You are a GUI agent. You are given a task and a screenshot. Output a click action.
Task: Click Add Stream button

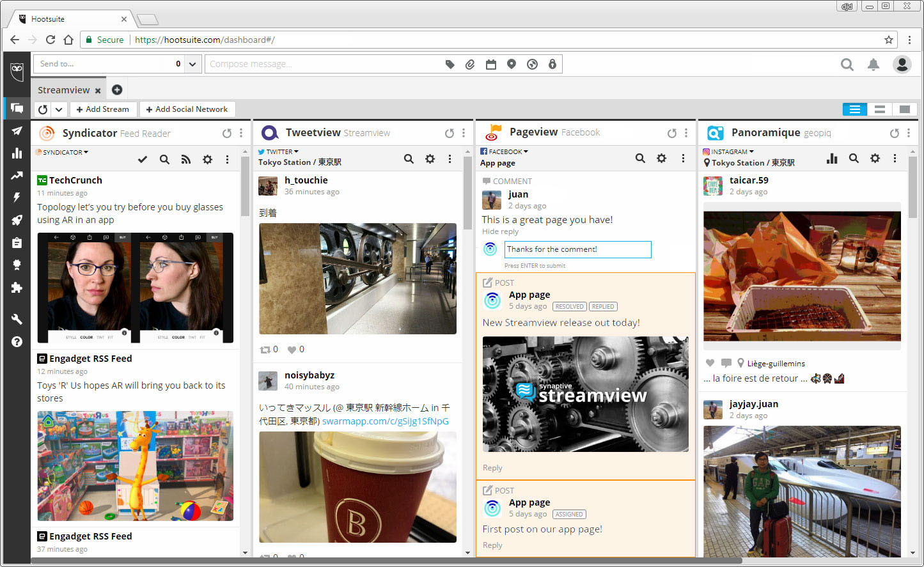point(103,109)
